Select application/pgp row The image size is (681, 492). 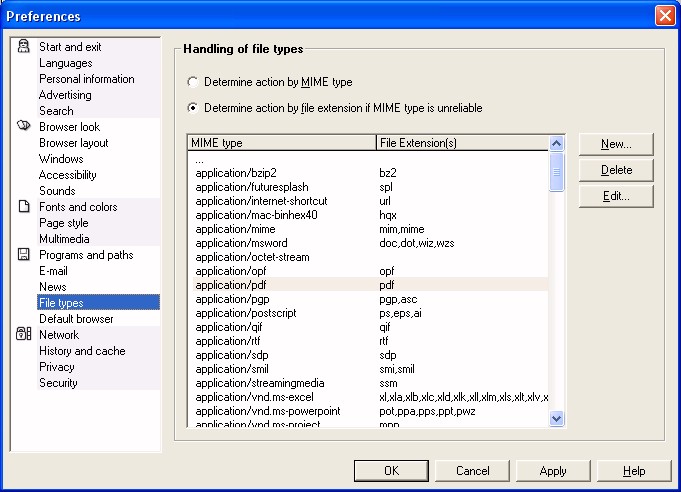pos(370,299)
